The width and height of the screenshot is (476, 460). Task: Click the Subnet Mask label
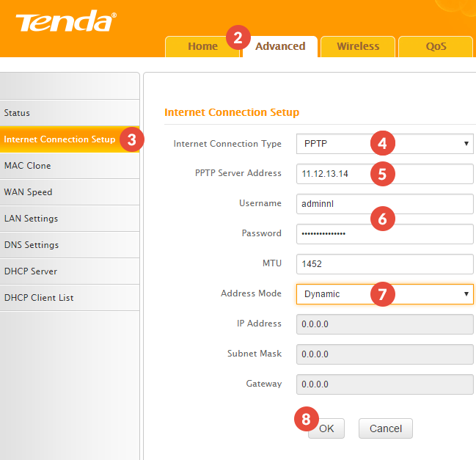coord(255,354)
